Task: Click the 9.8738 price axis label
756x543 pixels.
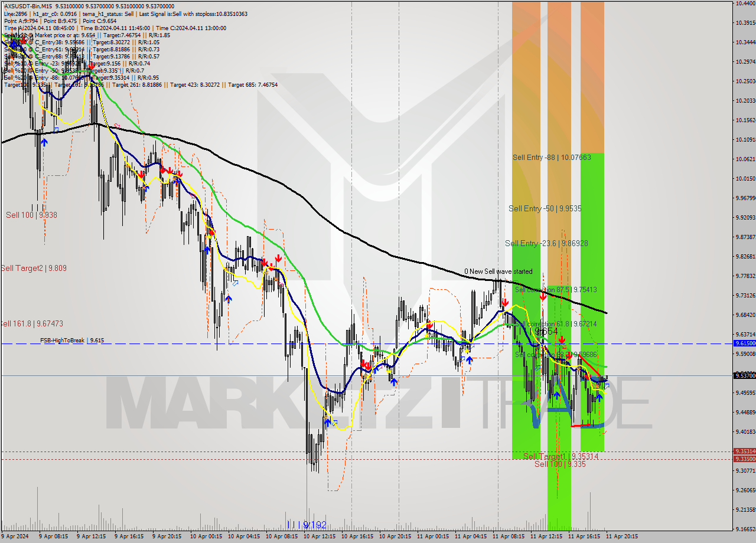Action: pyautogui.click(x=745, y=237)
